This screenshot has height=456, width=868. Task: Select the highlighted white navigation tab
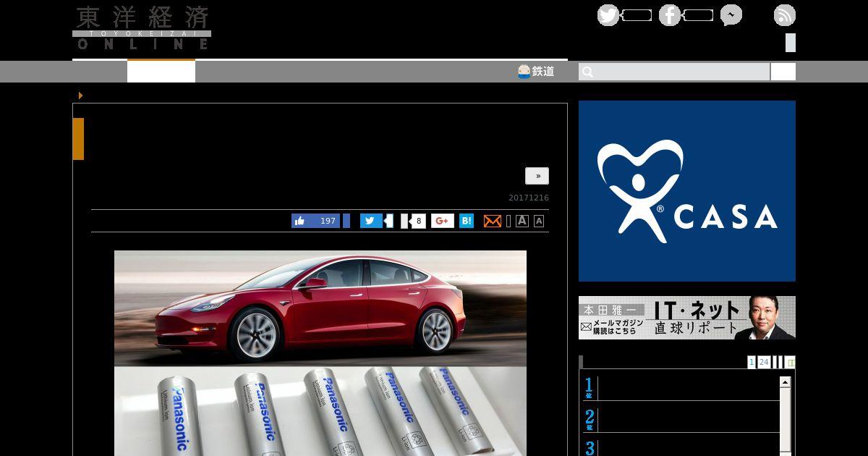pos(161,71)
